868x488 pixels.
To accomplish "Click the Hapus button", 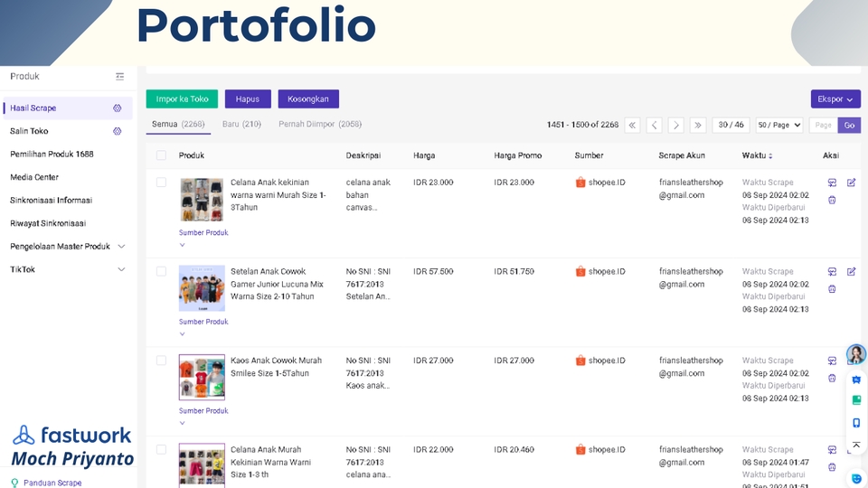I will [x=248, y=99].
